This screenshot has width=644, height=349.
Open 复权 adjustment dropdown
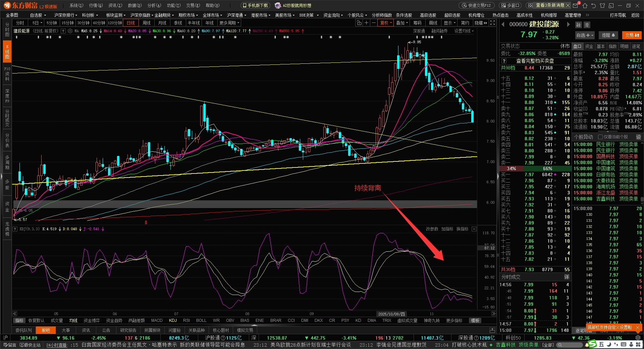pyautogui.click(x=386, y=23)
